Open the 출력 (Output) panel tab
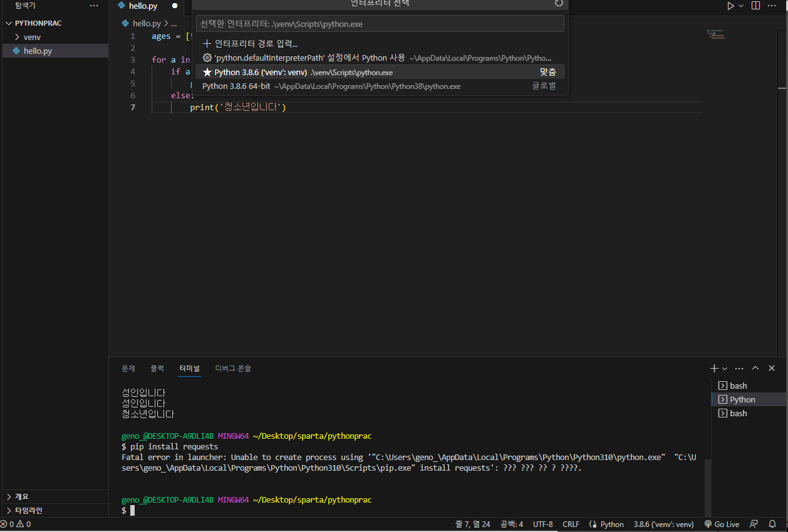Image resolution: width=788 pixels, height=532 pixels. coord(157,369)
